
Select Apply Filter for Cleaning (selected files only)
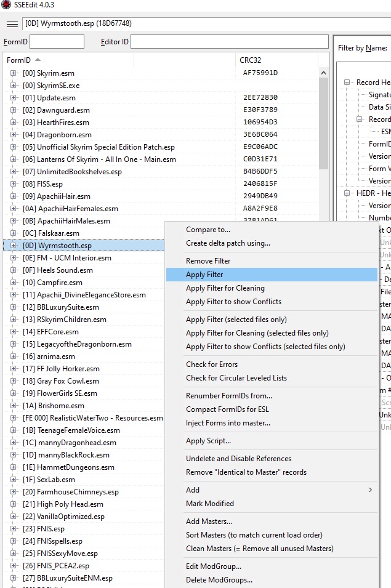(x=257, y=333)
